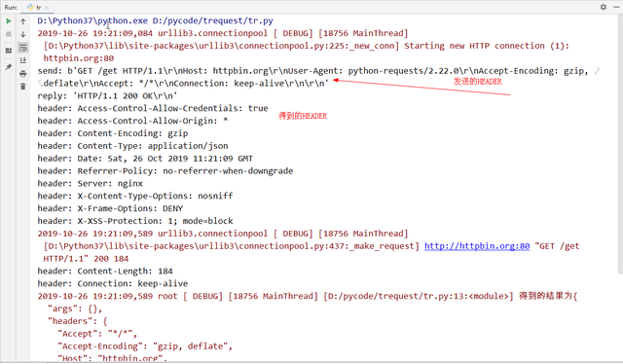Open the restore layout icon in Run panel

pos(9,51)
